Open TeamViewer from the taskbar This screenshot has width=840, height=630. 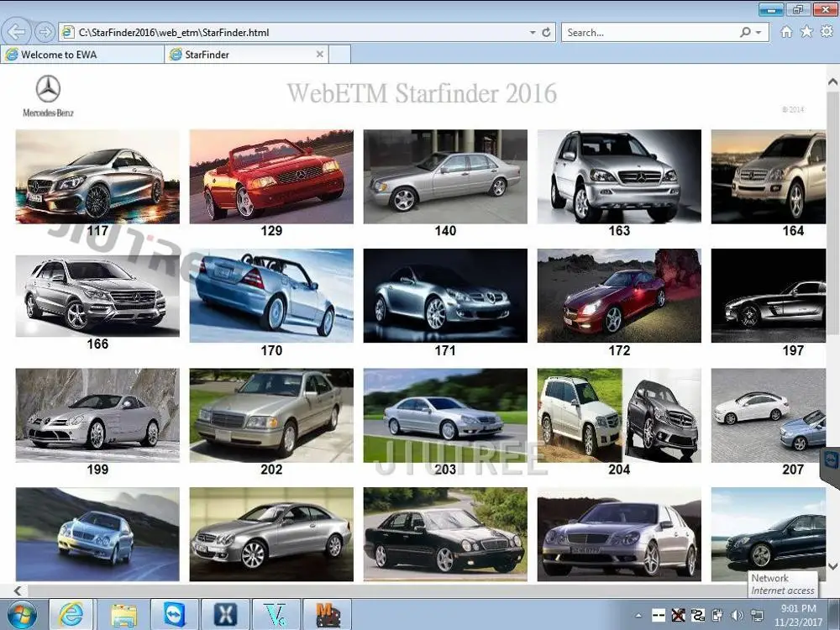(174, 614)
